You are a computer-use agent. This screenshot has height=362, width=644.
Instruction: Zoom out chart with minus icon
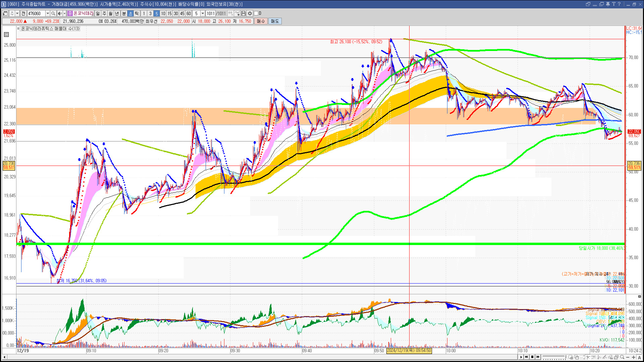click(x=628, y=357)
